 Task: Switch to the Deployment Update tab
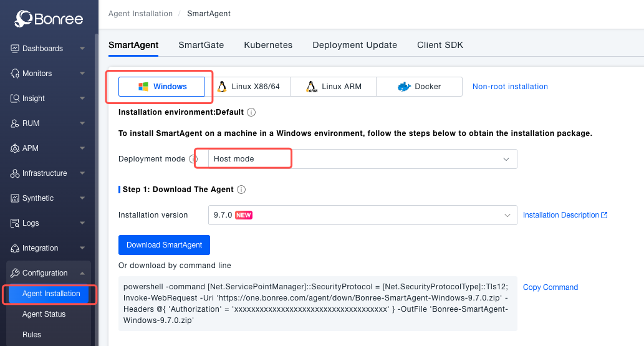click(355, 45)
